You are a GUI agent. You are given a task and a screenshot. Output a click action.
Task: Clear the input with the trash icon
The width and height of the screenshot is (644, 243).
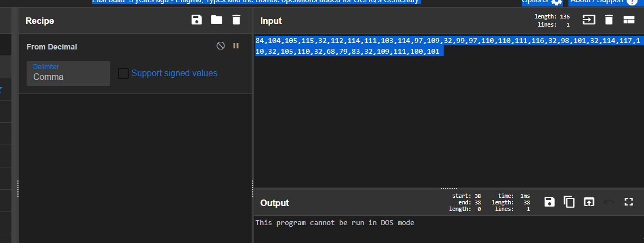pyautogui.click(x=609, y=20)
